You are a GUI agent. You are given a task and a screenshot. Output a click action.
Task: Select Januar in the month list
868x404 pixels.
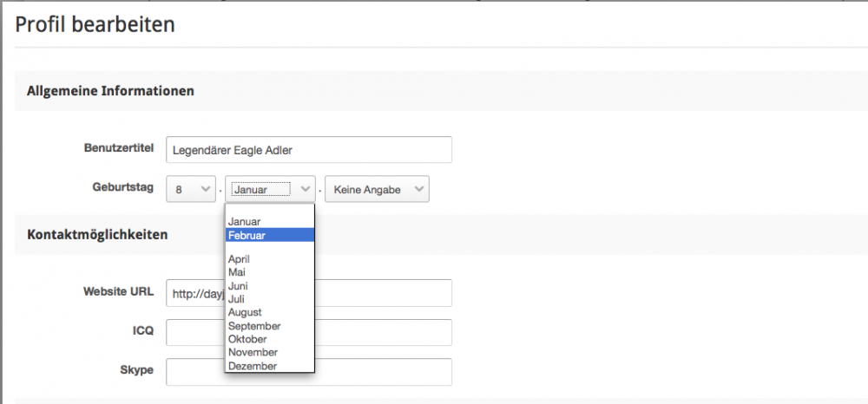pos(269,222)
